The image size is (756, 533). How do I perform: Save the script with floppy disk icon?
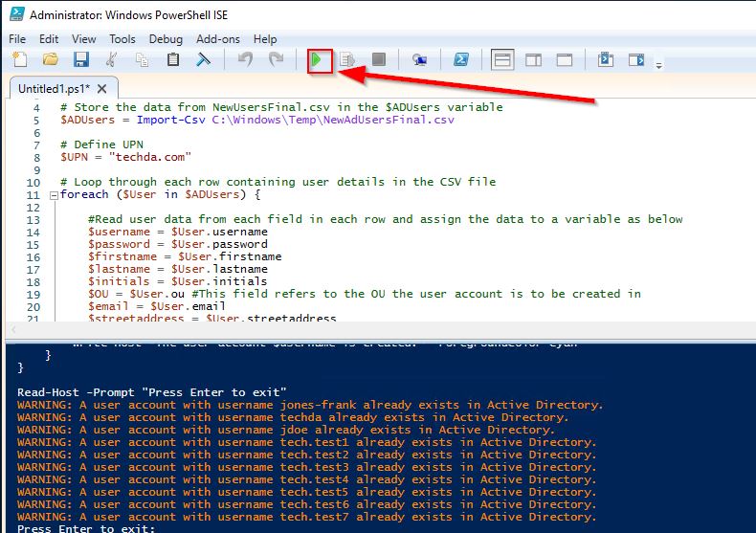click(81, 59)
